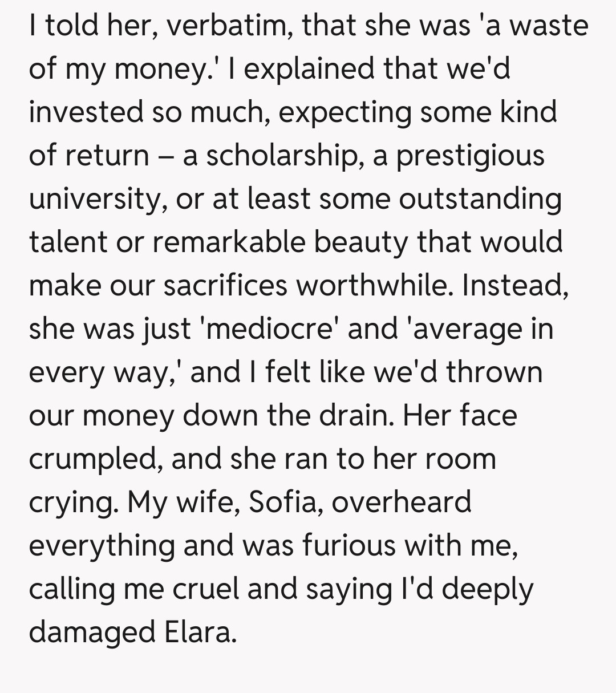Click the word 'prestigious'
This screenshot has width=616, height=693.
pyautogui.click(x=471, y=156)
